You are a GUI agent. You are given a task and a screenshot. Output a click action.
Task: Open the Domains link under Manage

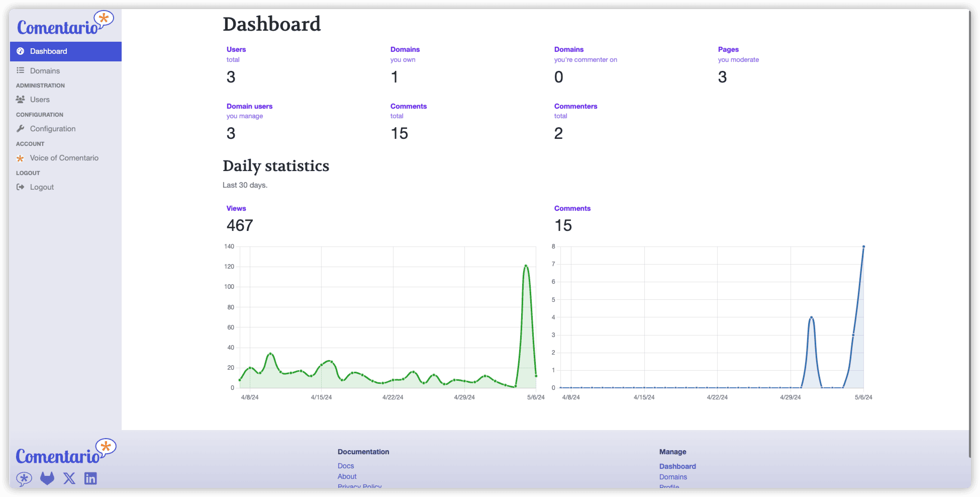tap(673, 477)
